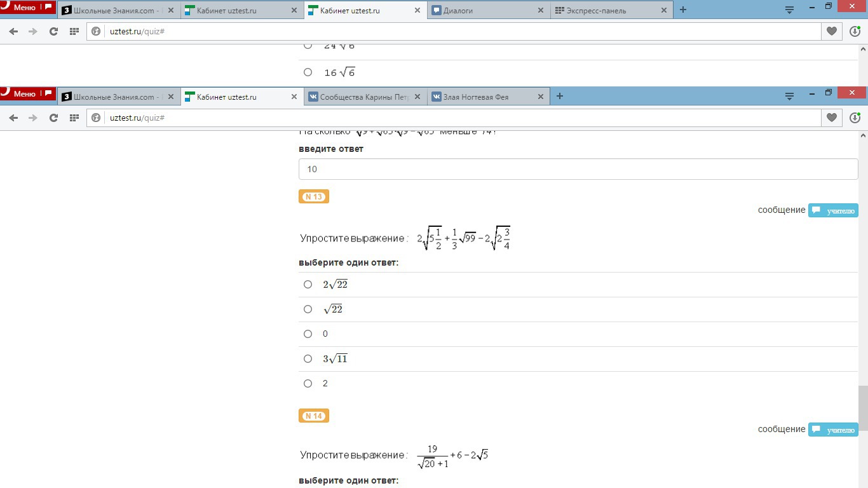Open the red Меню button in lower window
Viewport: 868px width, 488px height.
(28, 94)
